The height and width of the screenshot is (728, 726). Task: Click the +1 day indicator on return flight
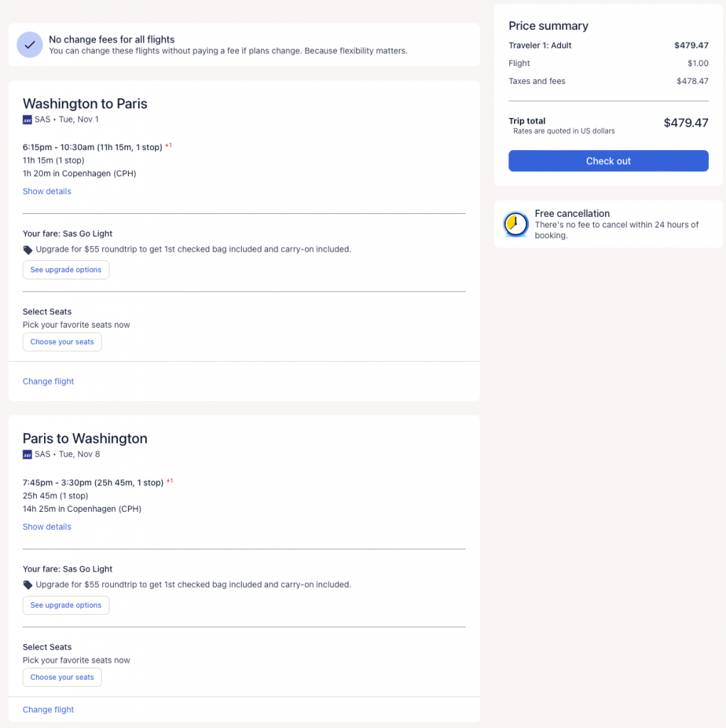[170, 481]
